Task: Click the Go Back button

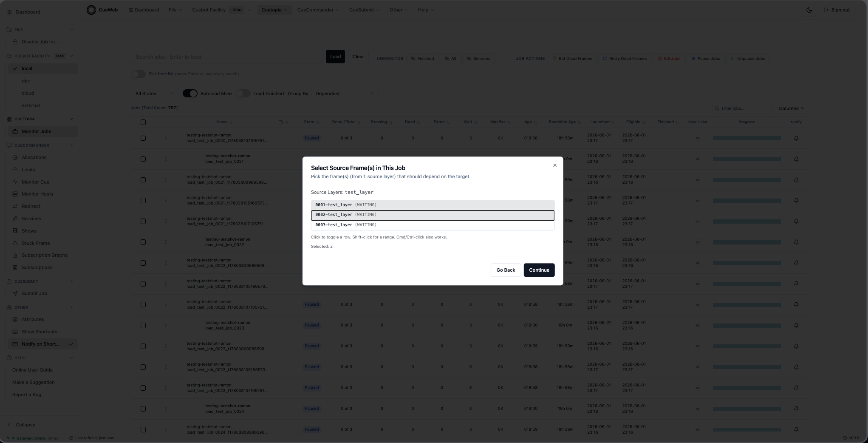Action: (x=506, y=270)
